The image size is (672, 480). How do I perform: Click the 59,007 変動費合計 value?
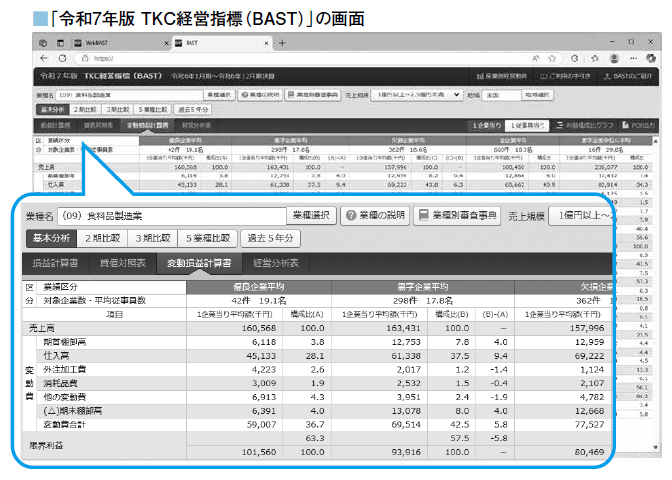261,425
